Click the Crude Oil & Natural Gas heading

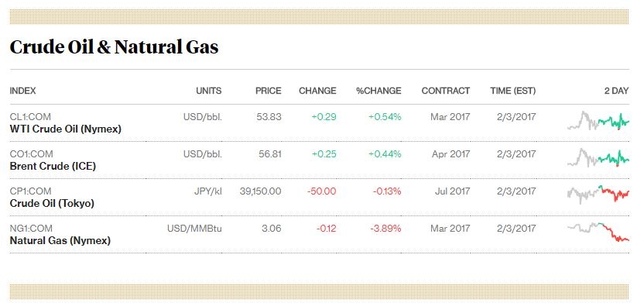(114, 47)
